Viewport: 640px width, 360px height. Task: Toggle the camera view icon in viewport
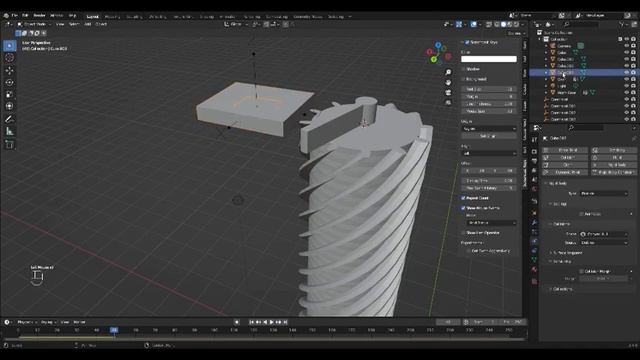point(448,93)
